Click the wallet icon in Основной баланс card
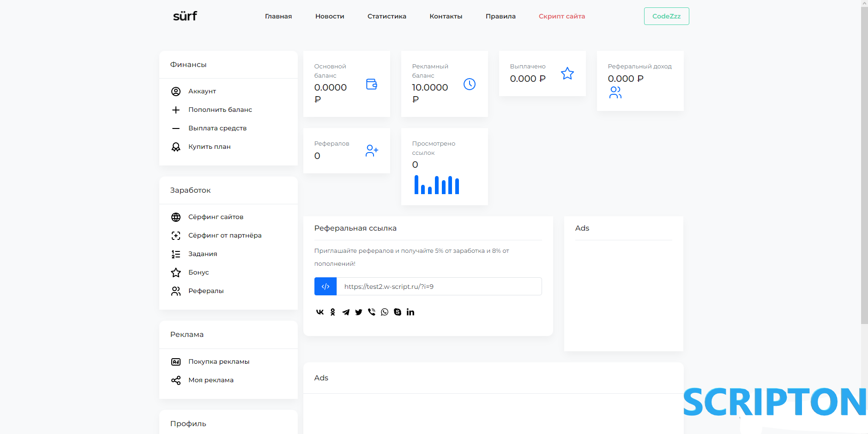 pos(372,84)
